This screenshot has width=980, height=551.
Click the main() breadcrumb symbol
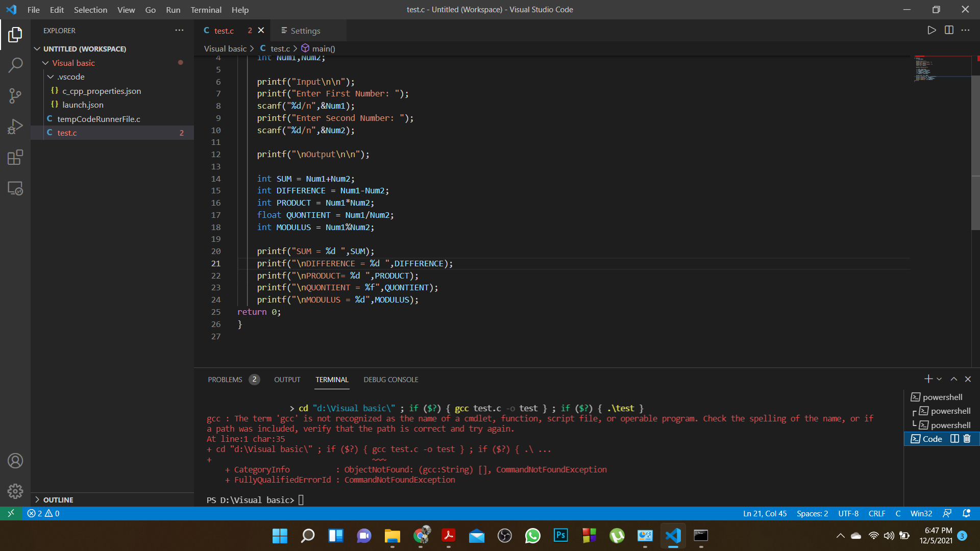point(323,48)
